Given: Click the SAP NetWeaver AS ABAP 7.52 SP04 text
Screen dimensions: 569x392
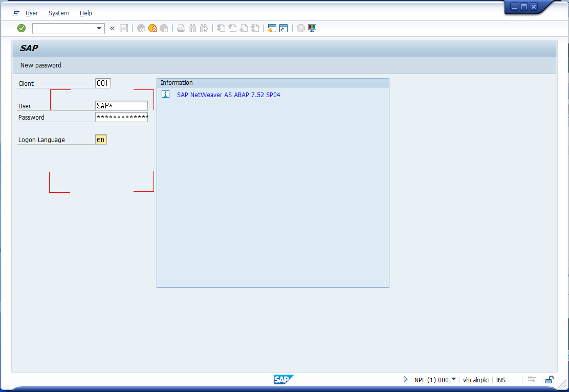Looking at the screenshot, I should 229,95.
